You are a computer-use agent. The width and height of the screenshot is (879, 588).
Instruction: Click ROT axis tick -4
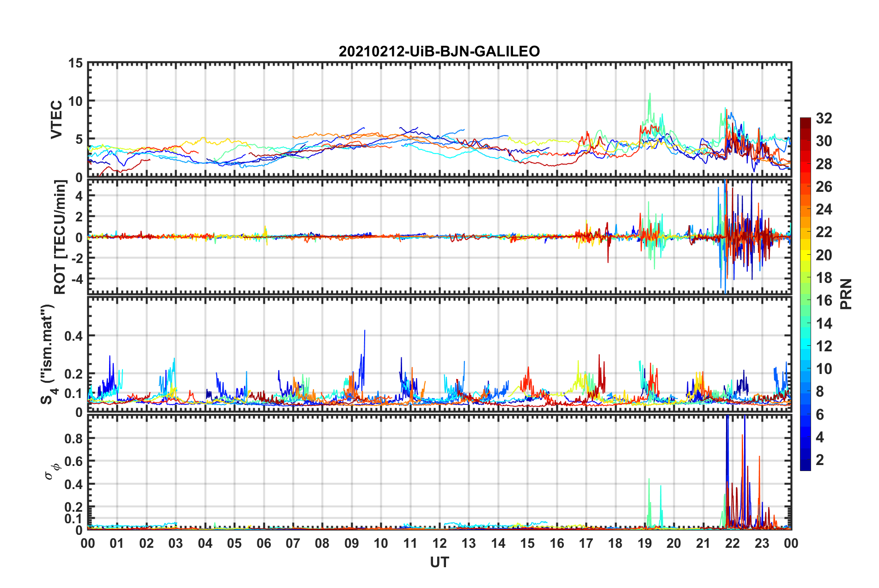pos(77,279)
